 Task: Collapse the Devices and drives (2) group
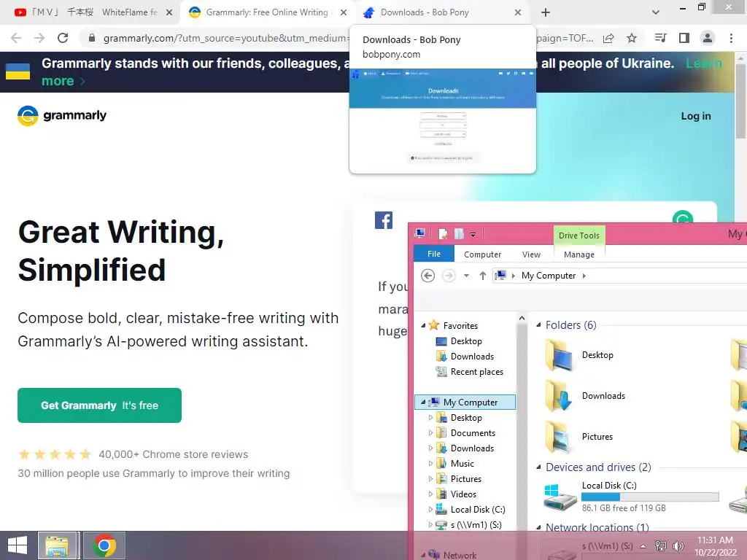538,467
